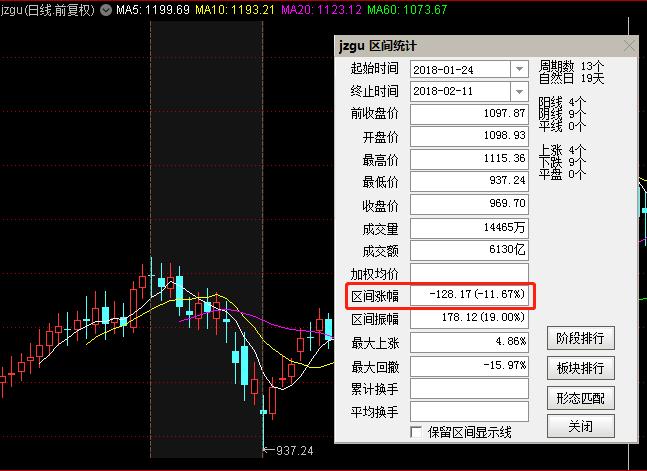Click the jzgu(日线.前复权) chart title

tap(47, 10)
